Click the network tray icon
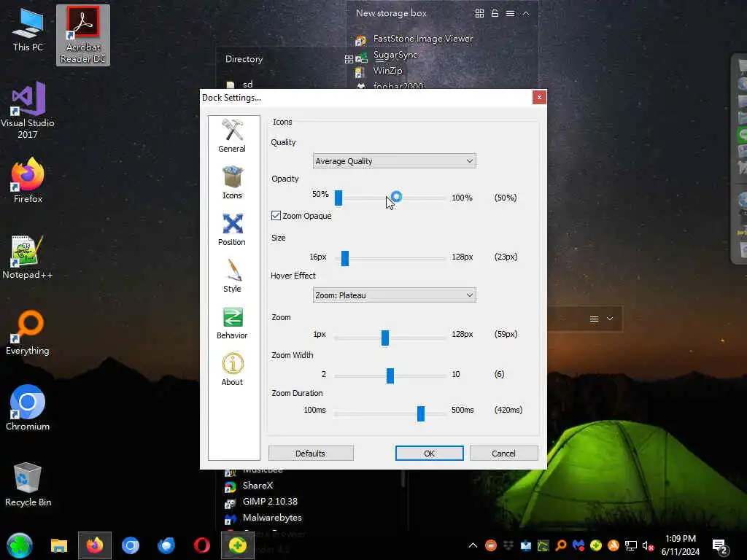This screenshot has height=560, width=747. [631, 545]
